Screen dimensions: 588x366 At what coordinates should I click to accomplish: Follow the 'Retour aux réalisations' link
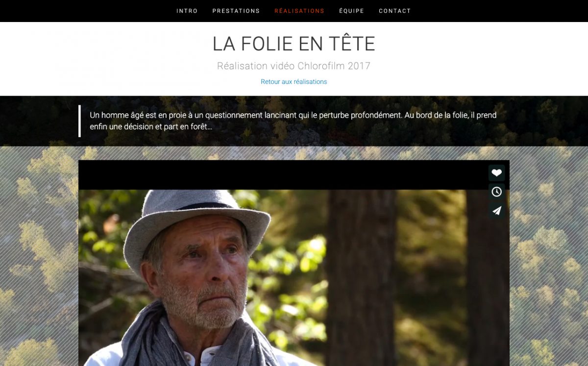click(294, 82)
